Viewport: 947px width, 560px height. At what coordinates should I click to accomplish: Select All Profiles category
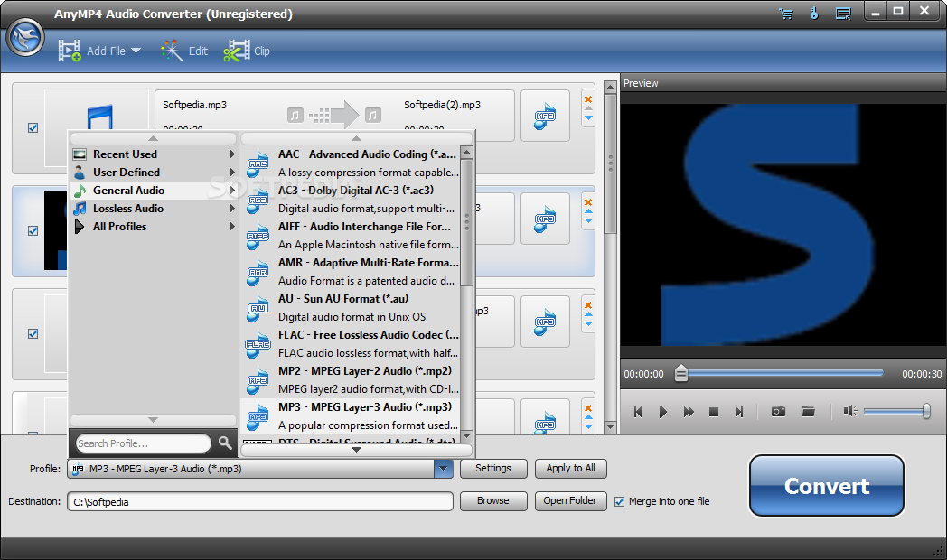point(154,227)
